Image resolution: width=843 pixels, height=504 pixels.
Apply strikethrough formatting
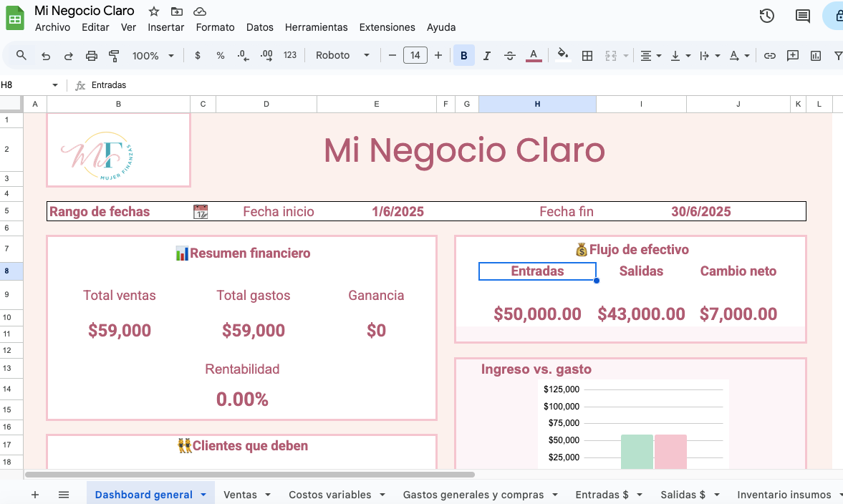(509, 55)
